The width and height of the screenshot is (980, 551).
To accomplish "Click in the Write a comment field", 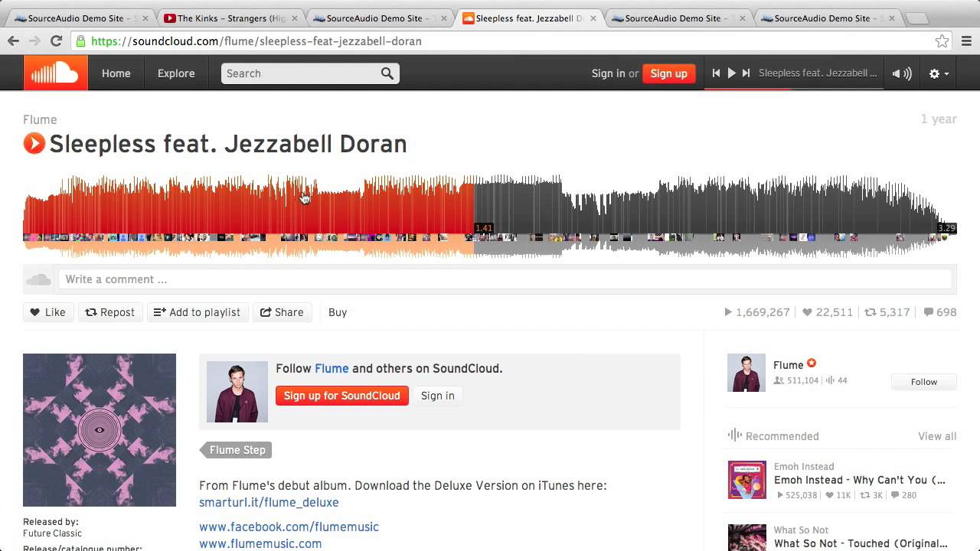I will [505, 279].
